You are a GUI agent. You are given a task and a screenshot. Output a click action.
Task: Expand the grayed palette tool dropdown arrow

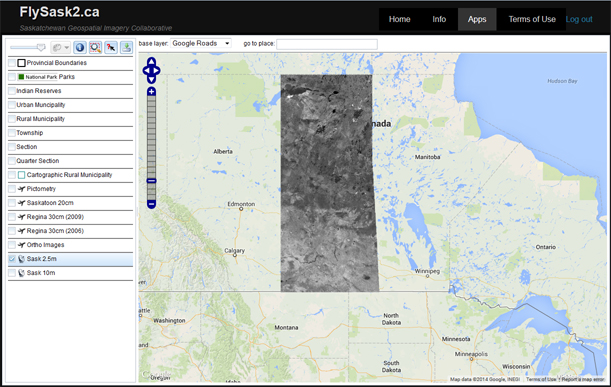[67, 48]
